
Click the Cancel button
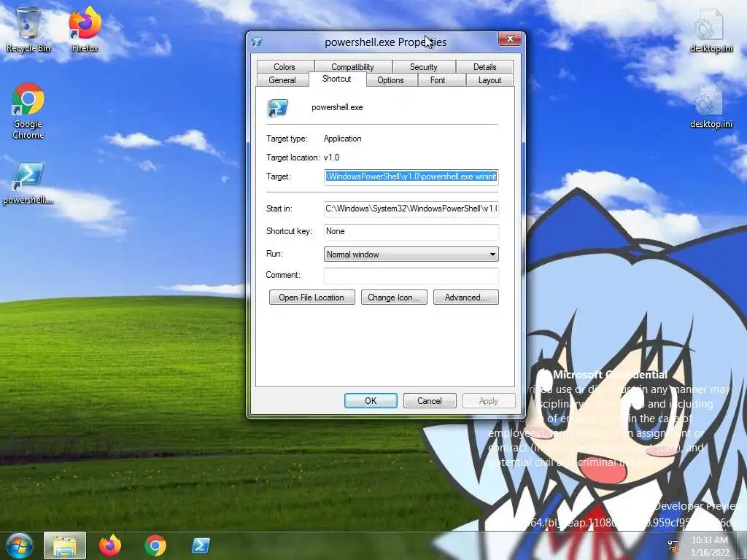click(x=430, y=401)
